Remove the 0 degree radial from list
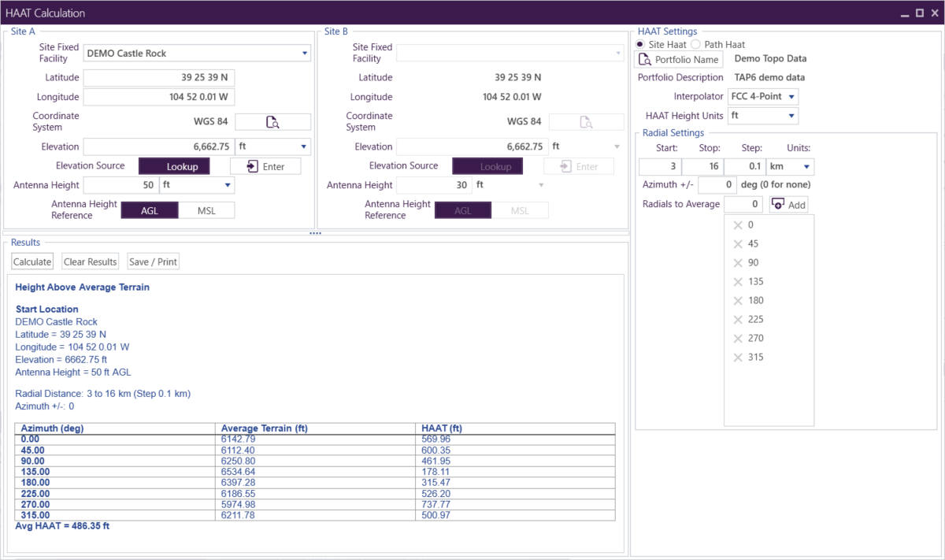This screenshot has height=560, width=945. [x=738, y=225]
